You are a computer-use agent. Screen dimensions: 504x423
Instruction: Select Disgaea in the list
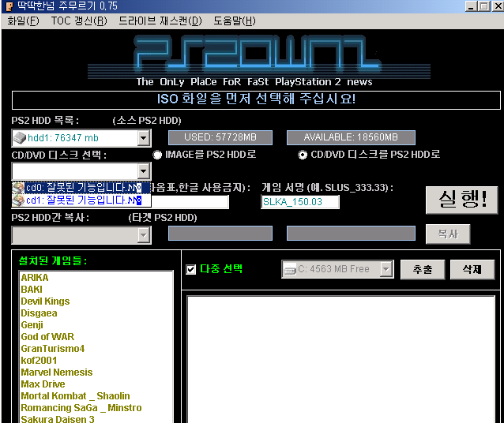39,313
